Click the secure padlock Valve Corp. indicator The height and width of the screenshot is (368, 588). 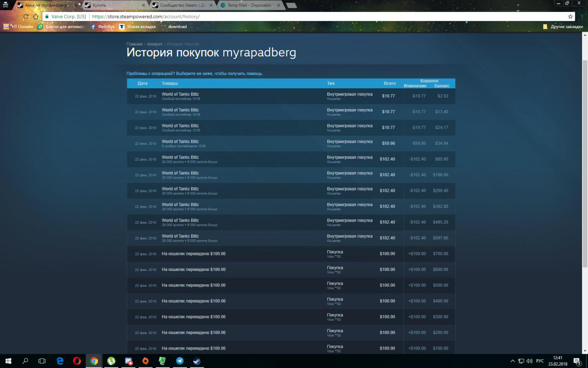[x=66, y=17]
